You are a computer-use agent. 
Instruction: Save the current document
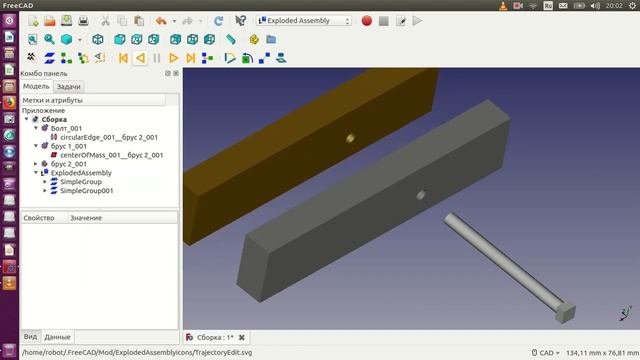tap(67, 21)
